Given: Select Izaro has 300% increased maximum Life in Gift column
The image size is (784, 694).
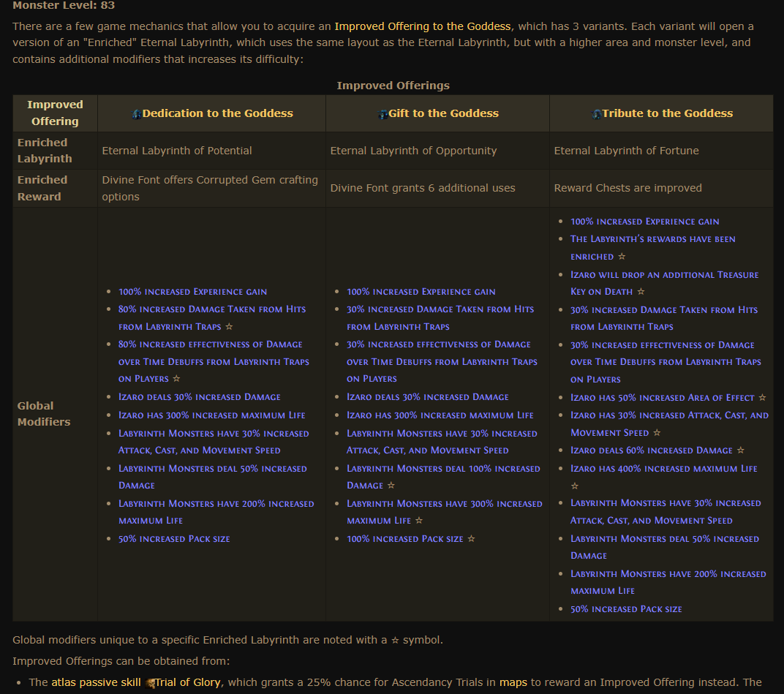Looking at the screenshot, I should coord(440,415).
